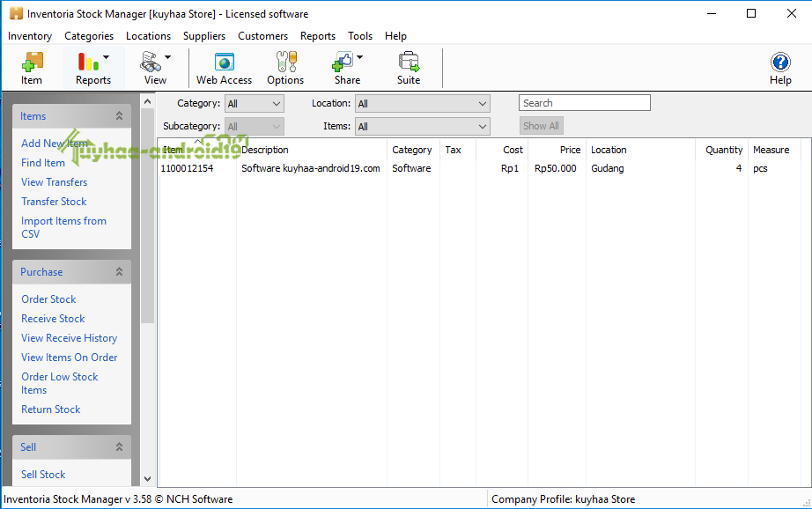812x509 pixels.
Task: Click the Return Stock link
Action: [51, 409]
